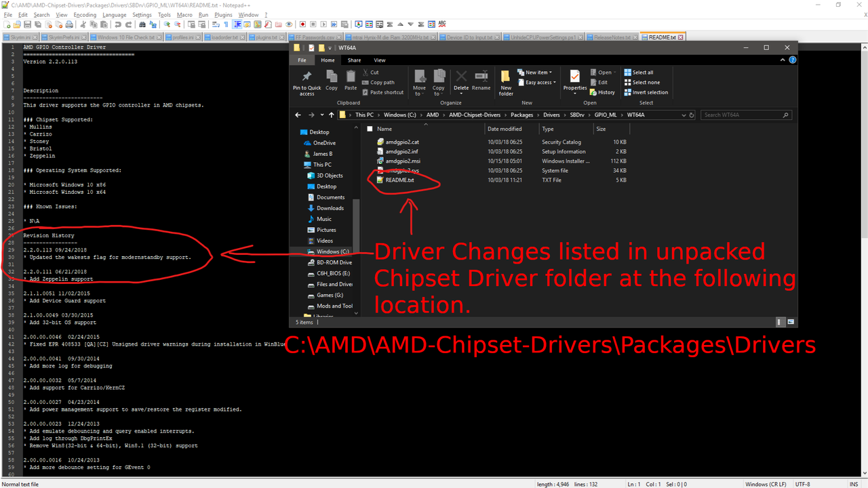Click the Start Recording macro icon
Screen dimensions: 868x488
click(x=302, y=24)
